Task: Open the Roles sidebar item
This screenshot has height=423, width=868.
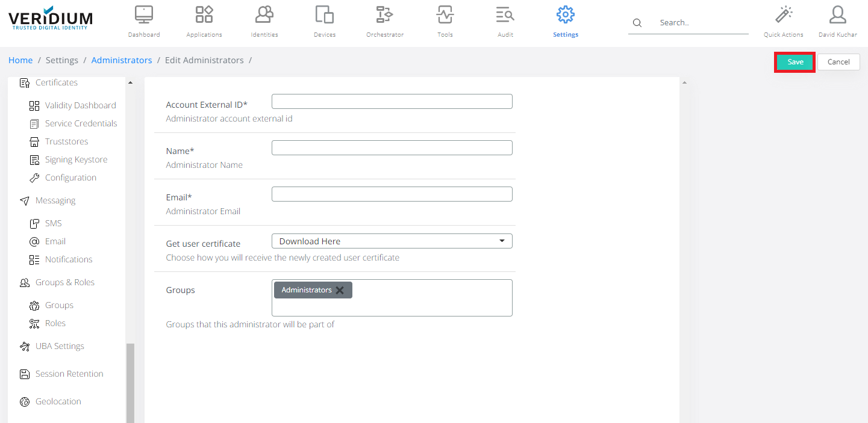Action: 55,323
